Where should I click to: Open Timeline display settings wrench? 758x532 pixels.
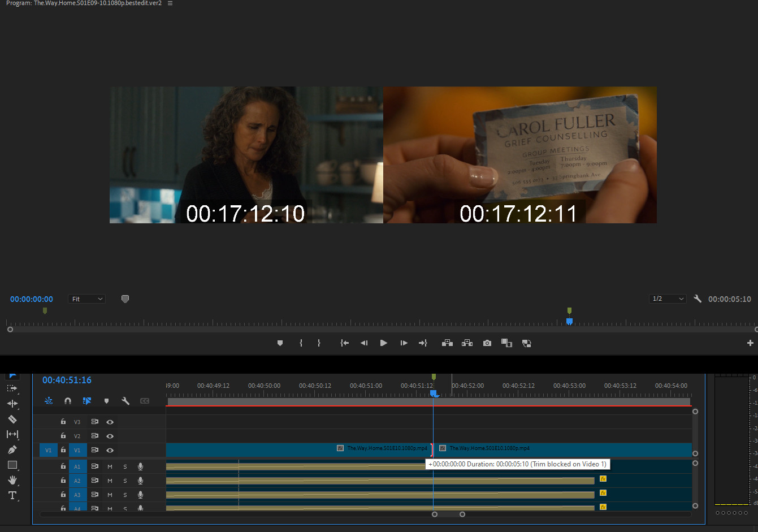[125, 401]
